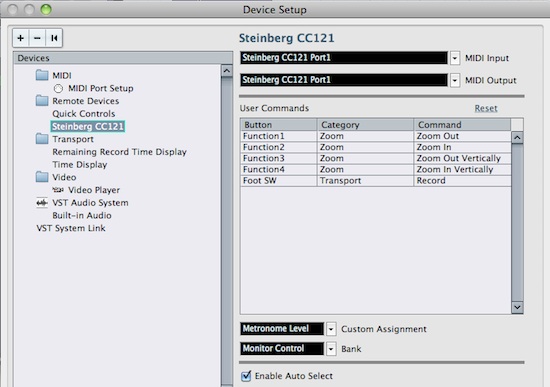Select the Function3 button row
This screenshot has width=550, height=387.
pyautogui.click(x=376, y=158)
